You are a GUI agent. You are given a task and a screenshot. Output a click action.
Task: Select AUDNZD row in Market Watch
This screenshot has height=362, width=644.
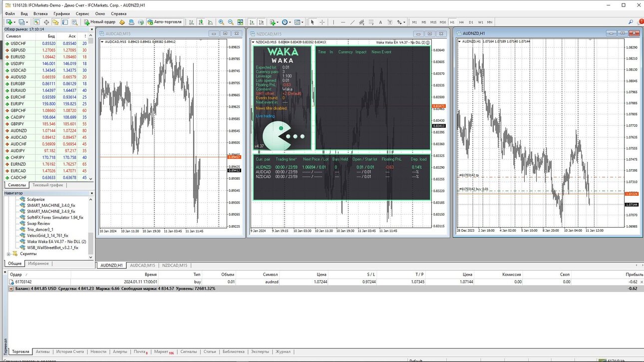pos(47,130)
